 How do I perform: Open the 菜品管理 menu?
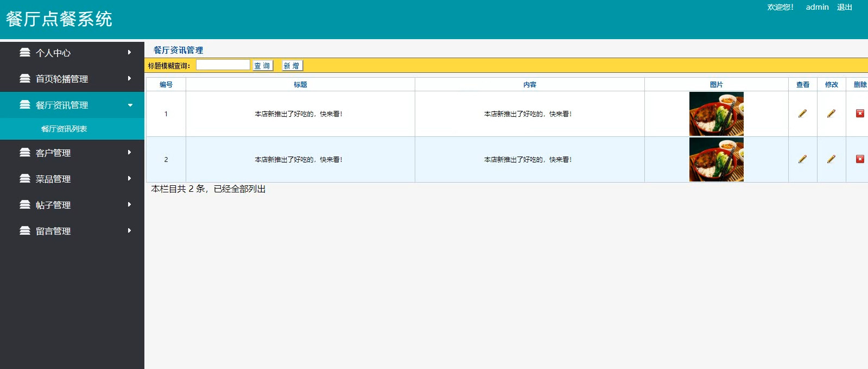click(72, 179)
